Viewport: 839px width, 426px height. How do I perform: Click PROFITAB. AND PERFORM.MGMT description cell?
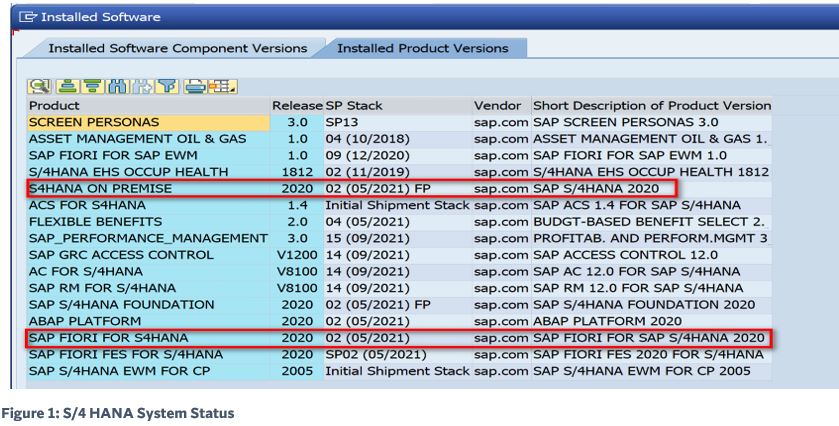pyautogui.click(x=651, y=238)
